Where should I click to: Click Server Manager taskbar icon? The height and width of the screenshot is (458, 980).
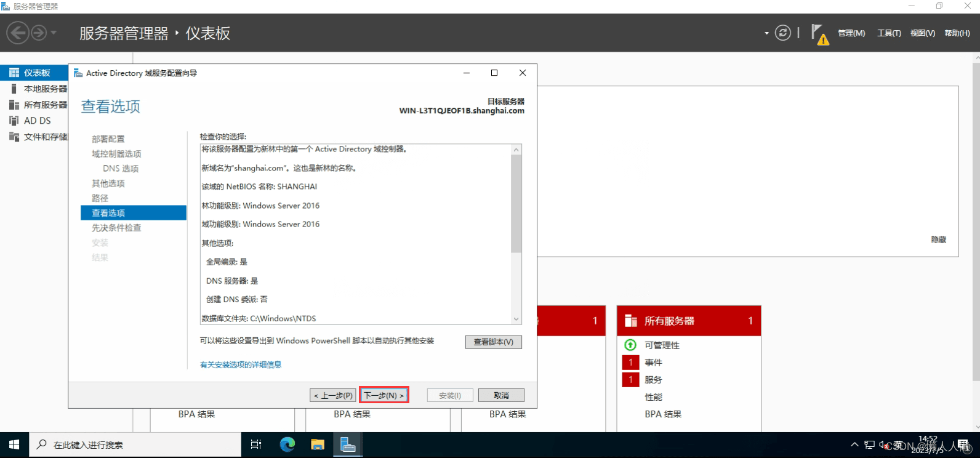[x=348, y=444]
